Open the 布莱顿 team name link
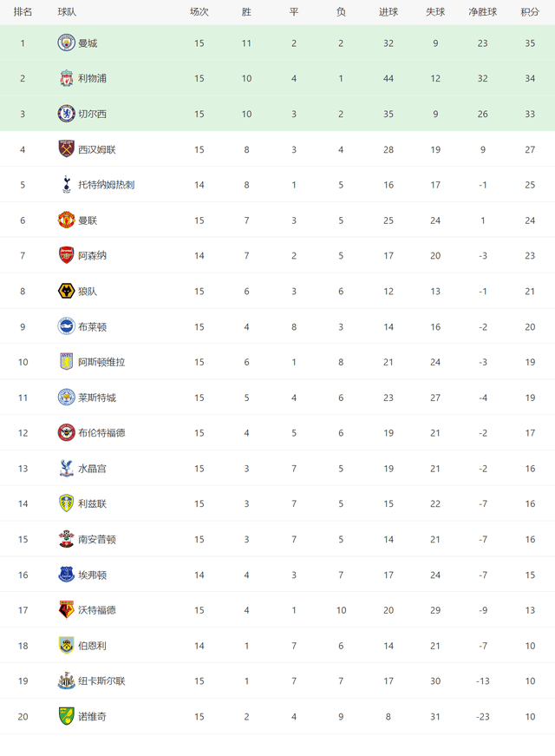This screenshot has height=756, width=555. tap(93, 327)
